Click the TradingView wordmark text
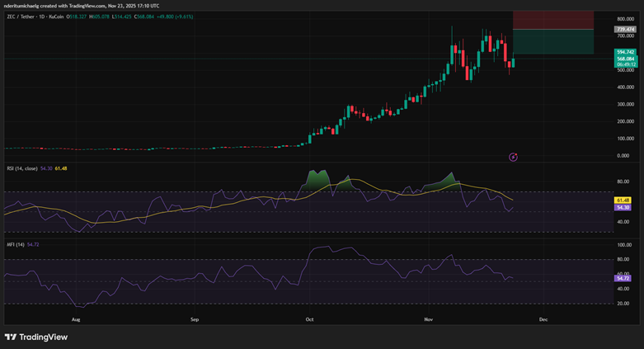 tap(44, 337)
